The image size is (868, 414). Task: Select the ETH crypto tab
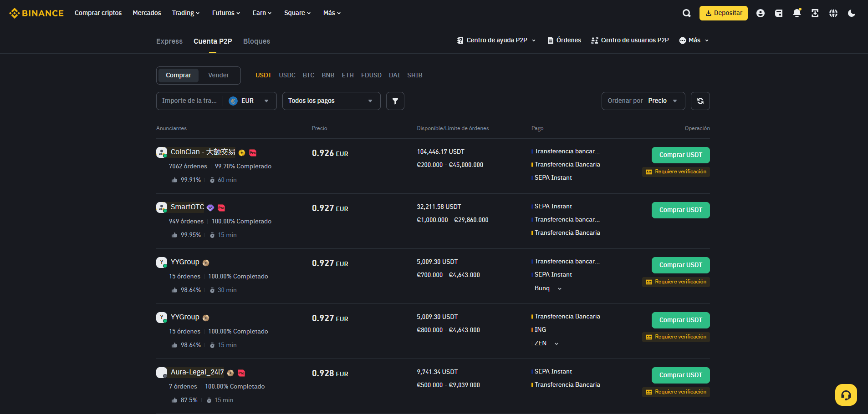[347, 76]
